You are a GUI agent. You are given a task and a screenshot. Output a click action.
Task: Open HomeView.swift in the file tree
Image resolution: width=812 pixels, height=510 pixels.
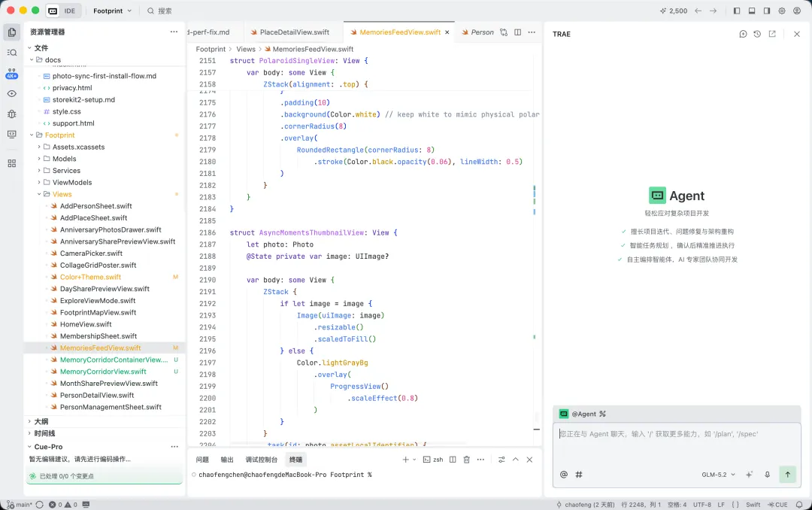86,324
